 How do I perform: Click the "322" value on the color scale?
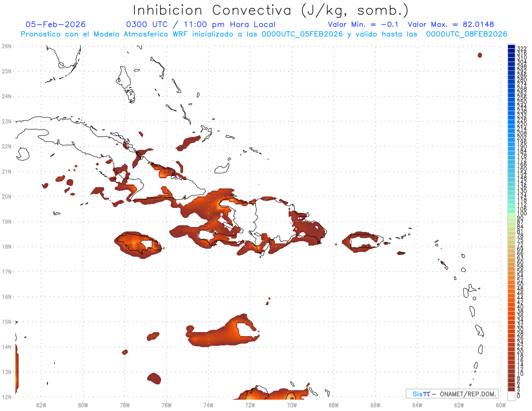(x=522, y=48)
